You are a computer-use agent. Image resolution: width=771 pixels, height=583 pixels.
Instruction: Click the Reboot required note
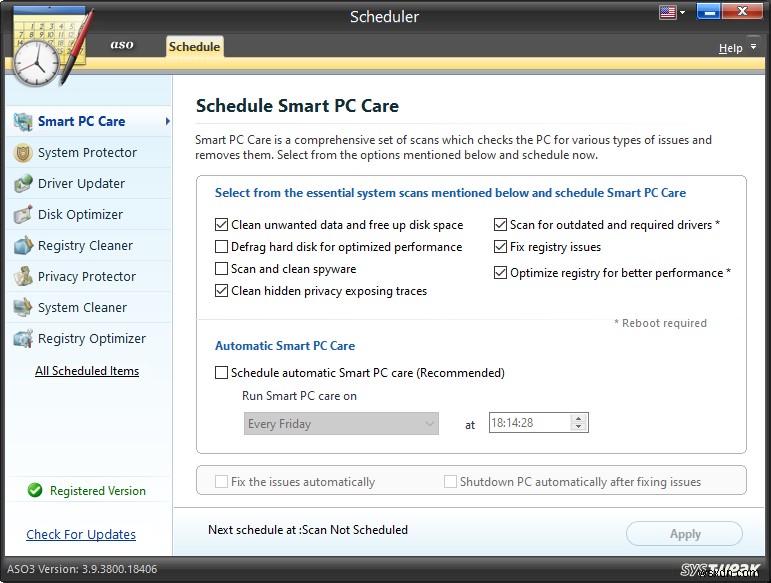[x=660, y=323]
